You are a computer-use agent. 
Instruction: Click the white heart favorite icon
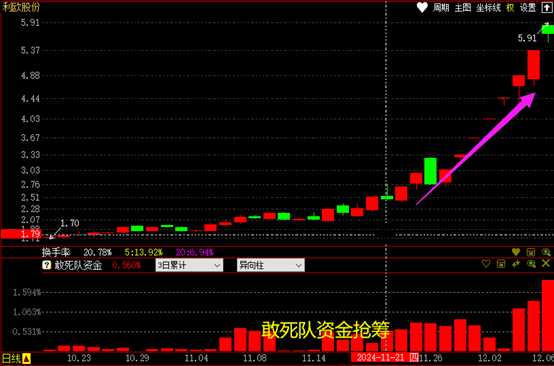[422, 7]
